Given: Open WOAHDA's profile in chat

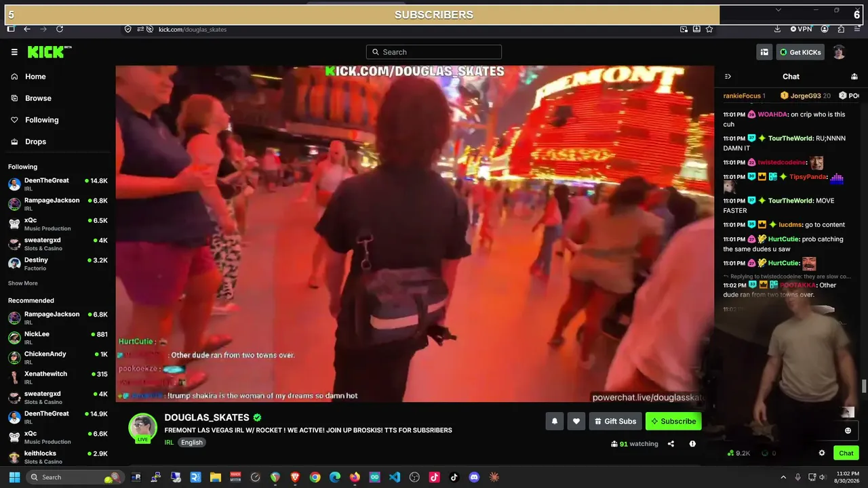Looking at the screenshot, I should 772,115.
